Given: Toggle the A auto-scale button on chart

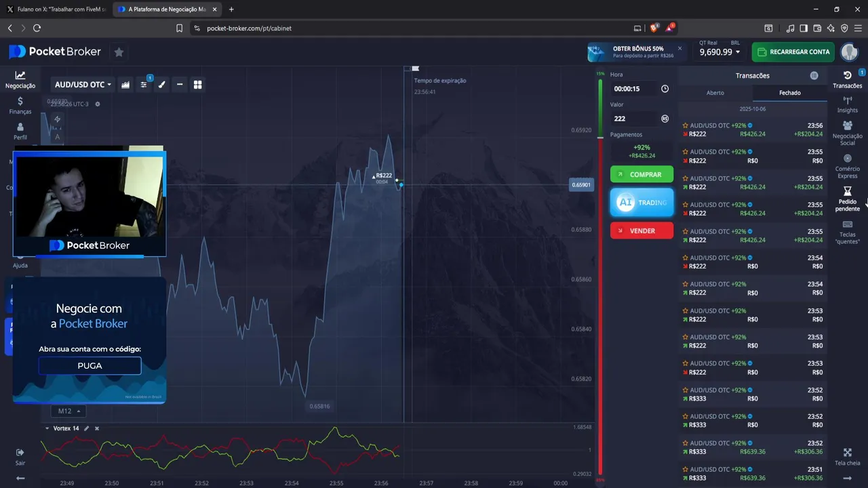Looking at the screenshot, I should 57,136.
